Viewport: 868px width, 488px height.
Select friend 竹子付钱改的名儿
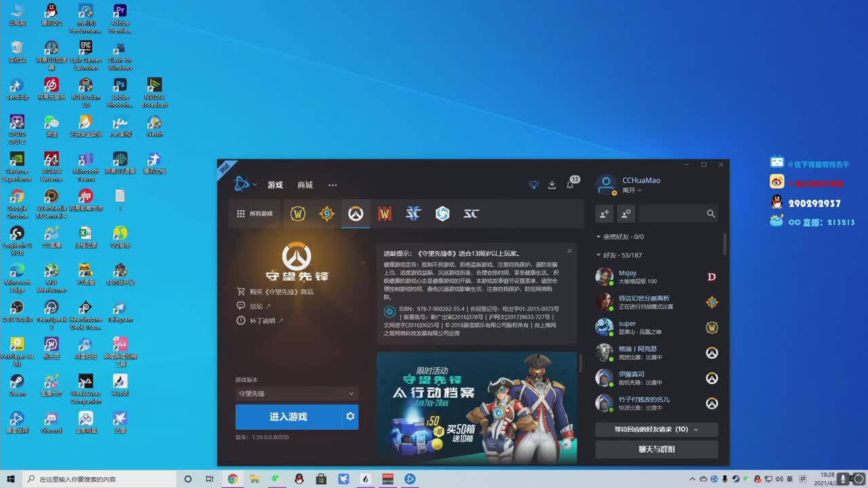[x=656, y=403]
